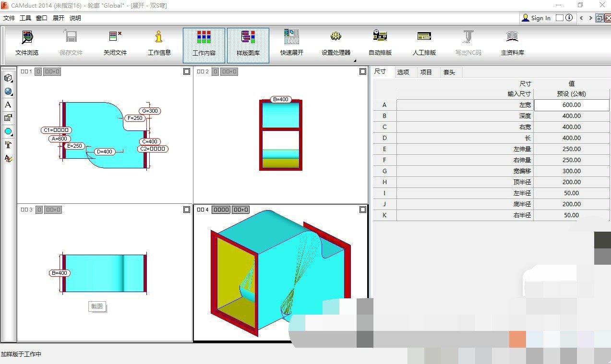611x364 pixels.
Task: Select row K 右半径 in dimension table
Action: (491, 215)
